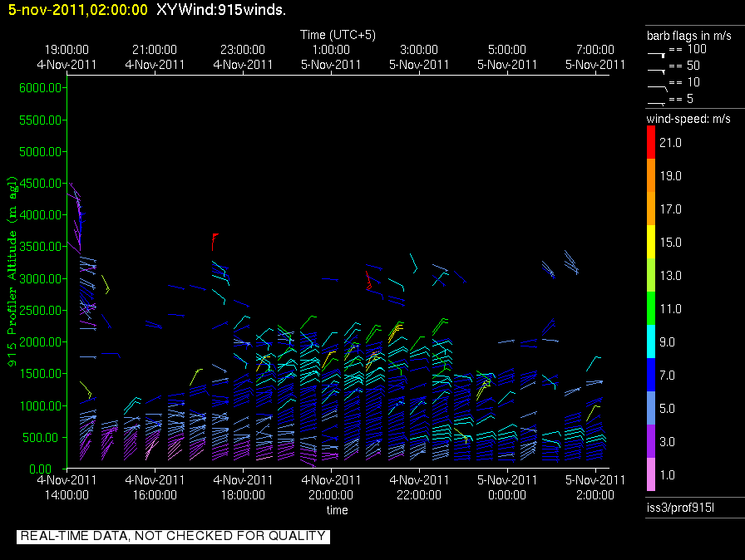This screenshot has height=560, width=745.
Task: Click the top axis '3:00:00 5-Nov-2011' label
Action: point(418,57)
